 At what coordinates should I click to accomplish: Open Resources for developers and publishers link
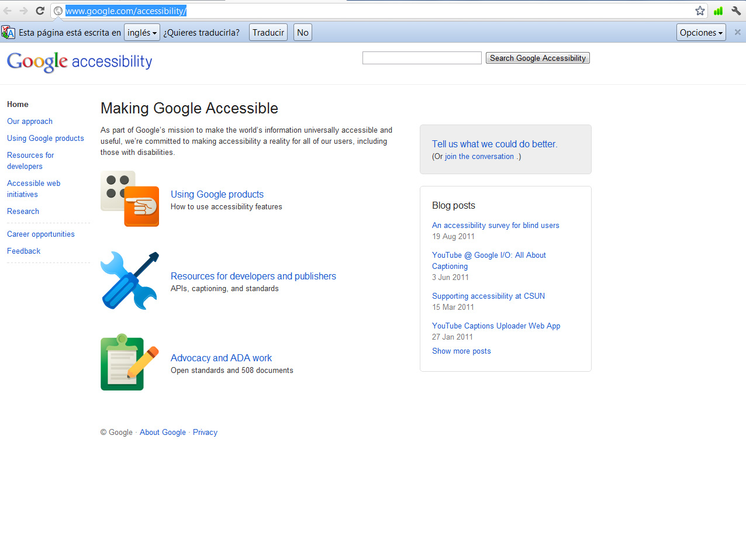[x=253, y=276]
